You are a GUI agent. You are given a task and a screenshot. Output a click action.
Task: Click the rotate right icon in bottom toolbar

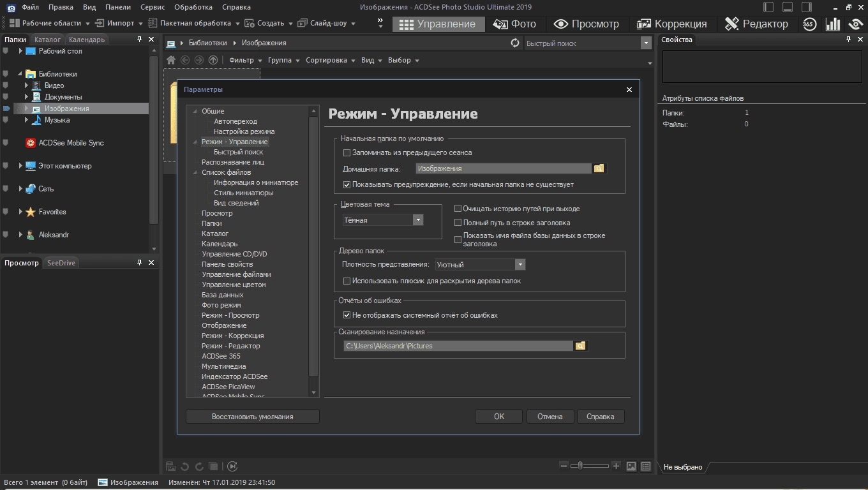click(x=199, y=466)
